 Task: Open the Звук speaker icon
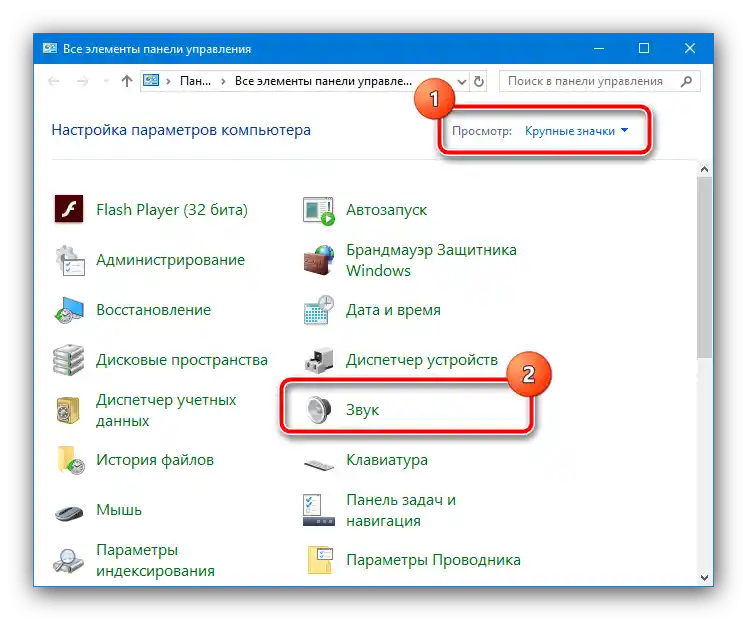click(319, 410)
